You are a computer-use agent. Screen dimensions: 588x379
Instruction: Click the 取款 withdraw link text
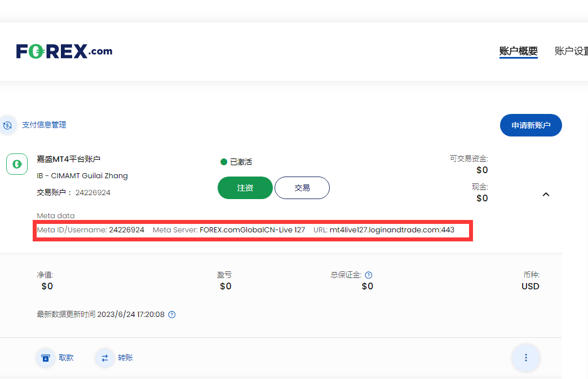[67, 358]
